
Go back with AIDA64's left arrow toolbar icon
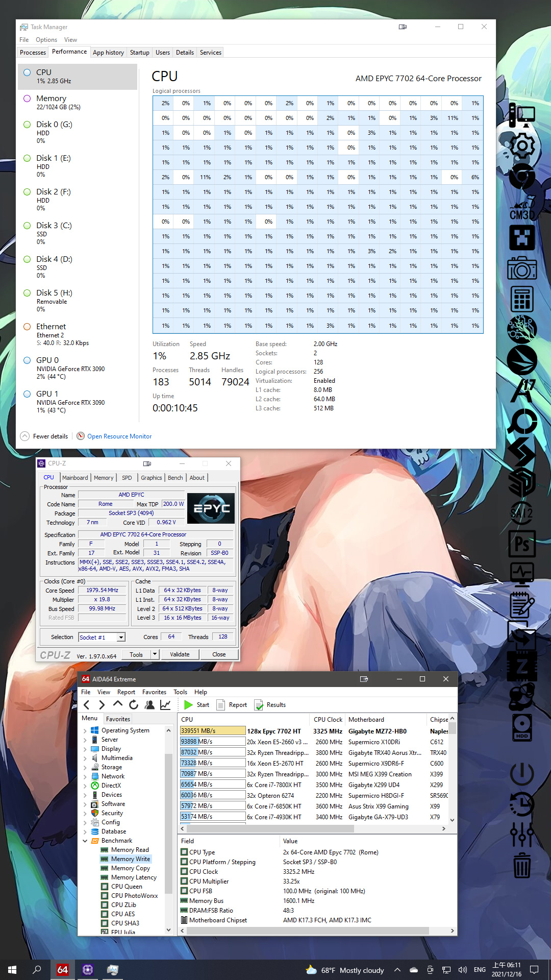click(x=87, y=705)
